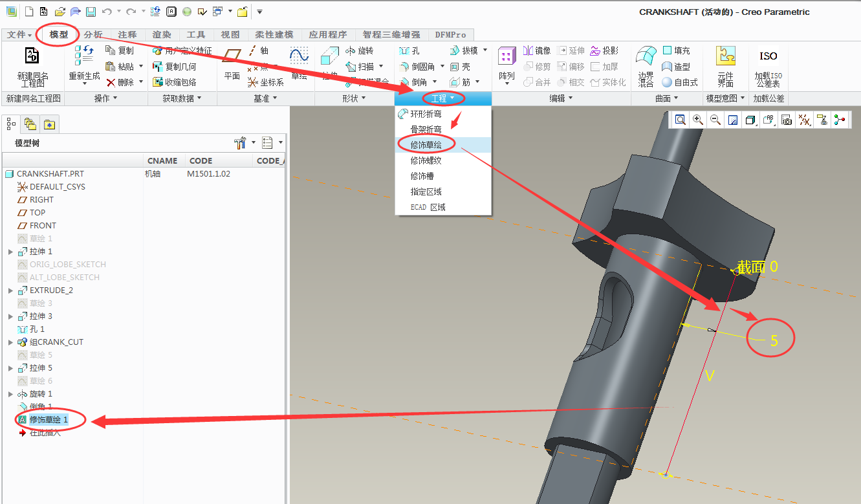
Task: Click the 收缩包络 button
Action: coord(175,82)
